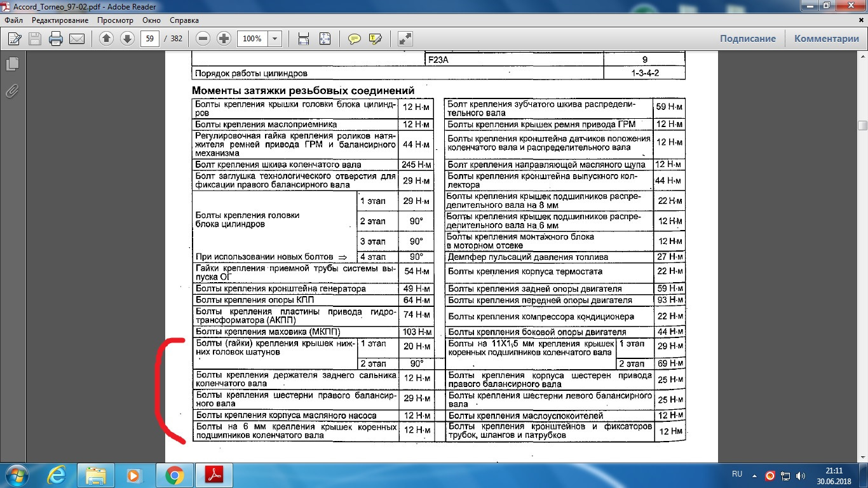Click the Adobe Reader taskbar button
The width and height of the screenshot is (868, 488).
pyautogui.click(x=214, y=475)
